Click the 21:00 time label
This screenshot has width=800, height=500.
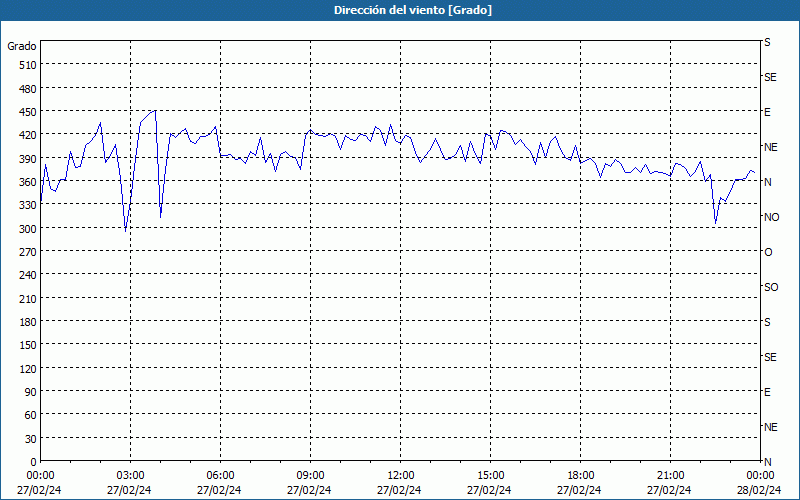coord(670,476)
